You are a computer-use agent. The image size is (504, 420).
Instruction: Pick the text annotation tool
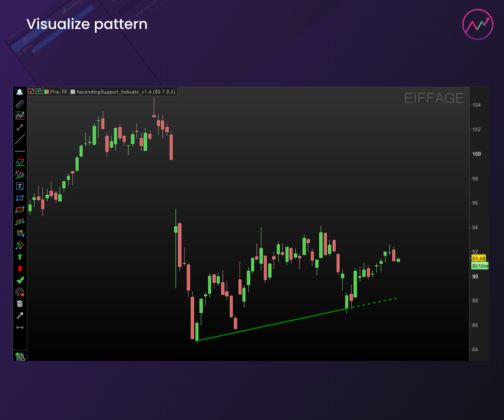[20, 186]
